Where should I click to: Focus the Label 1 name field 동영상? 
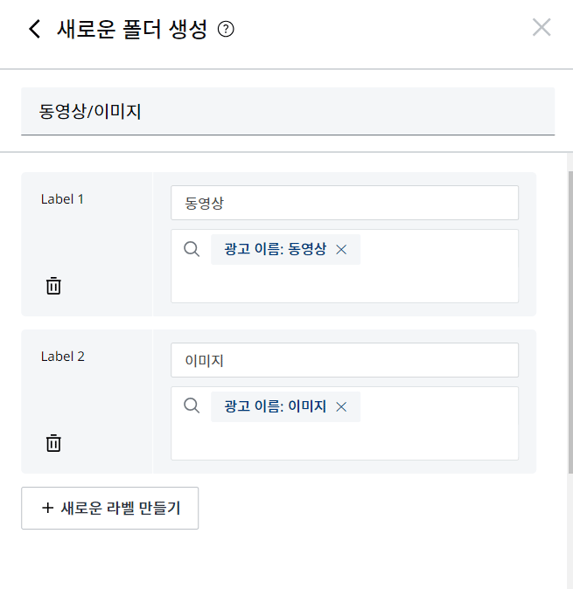point(345,203)
